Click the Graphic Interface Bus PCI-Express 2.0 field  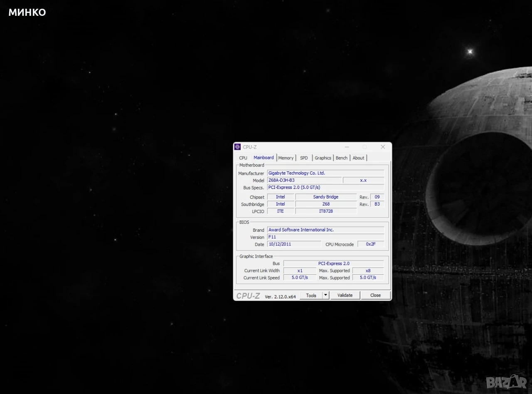coord(333,263)
